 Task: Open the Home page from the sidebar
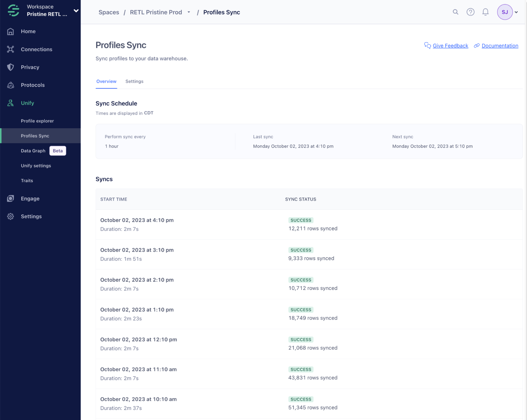coord(28,31)
